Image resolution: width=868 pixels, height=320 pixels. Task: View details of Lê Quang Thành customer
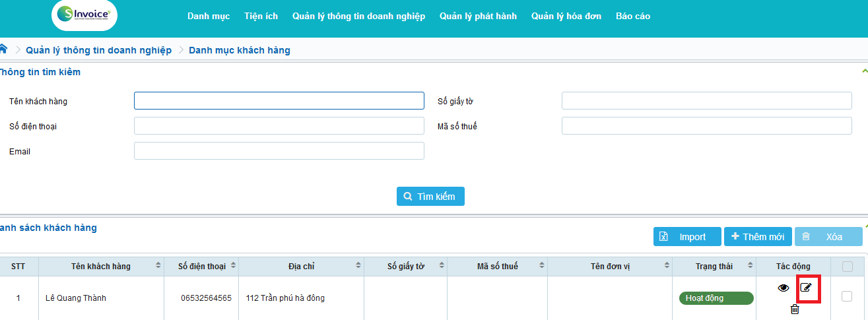coord(783,288)
